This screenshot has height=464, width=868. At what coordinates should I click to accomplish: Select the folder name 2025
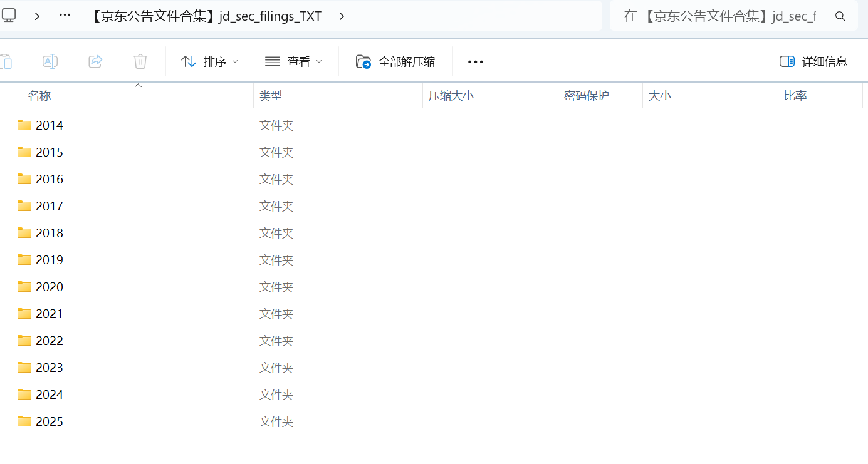(50, 421)
